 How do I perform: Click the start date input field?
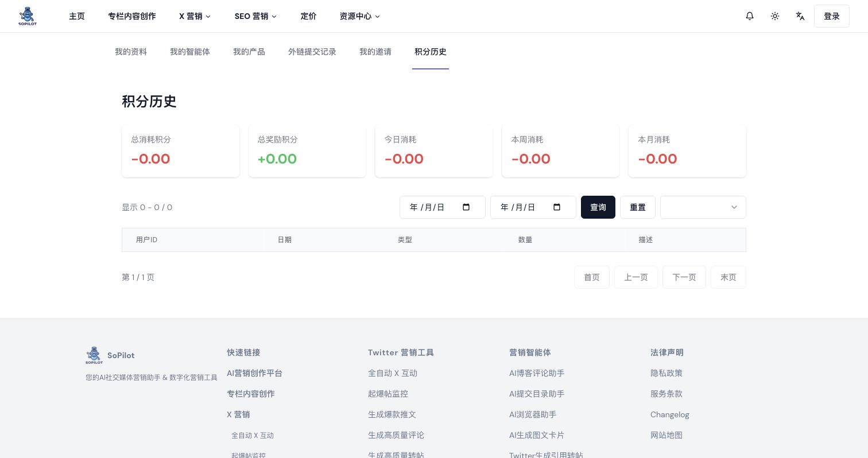click(443, 207)
